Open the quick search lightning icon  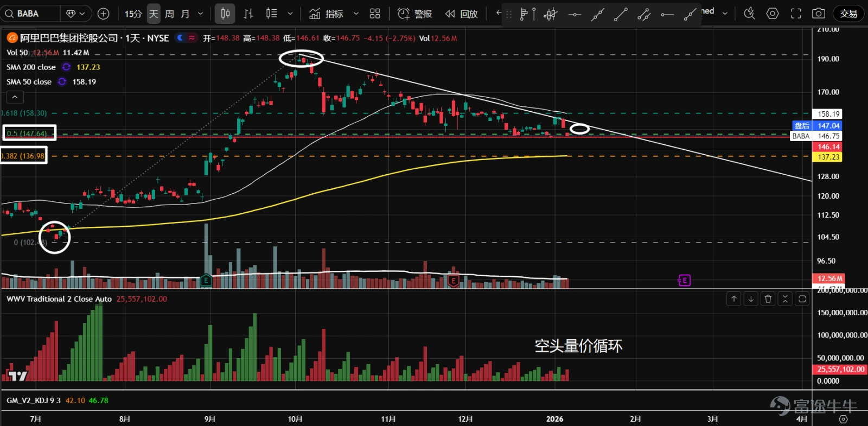pos(749,14)
